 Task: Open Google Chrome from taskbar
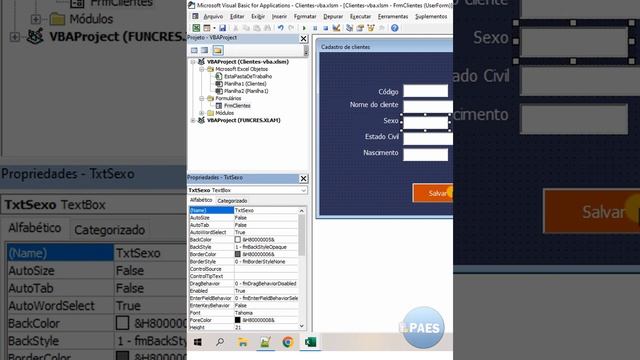288,342
